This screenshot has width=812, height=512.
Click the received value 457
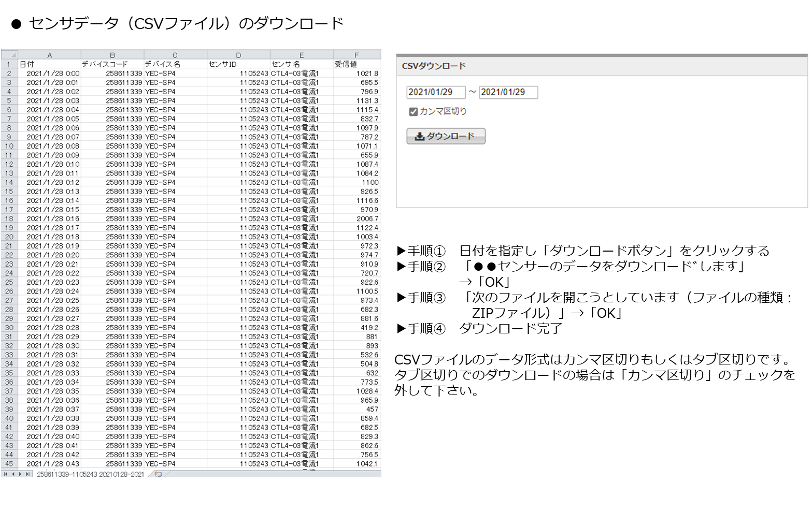click(x=357, y=409)
